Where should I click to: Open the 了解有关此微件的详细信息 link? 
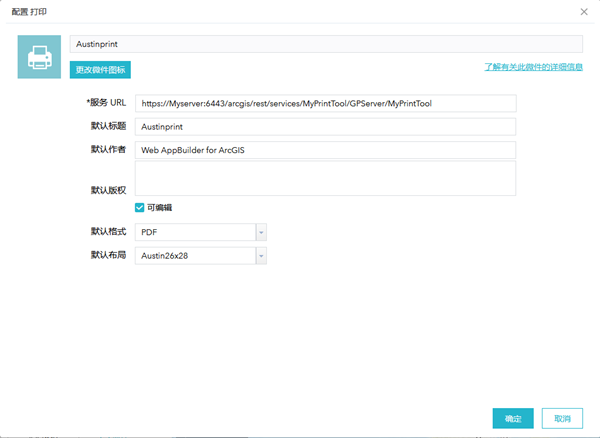(x=533, y=67)
